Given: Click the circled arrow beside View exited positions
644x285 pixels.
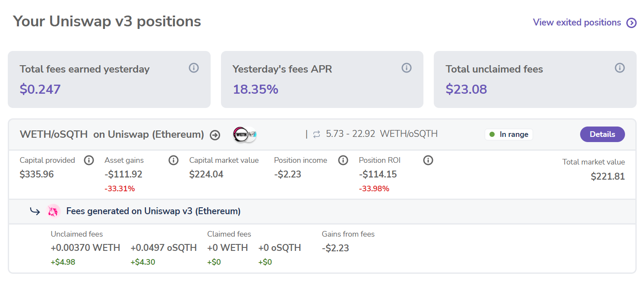Looking at the screenshot, I should (x=631, y=23).
